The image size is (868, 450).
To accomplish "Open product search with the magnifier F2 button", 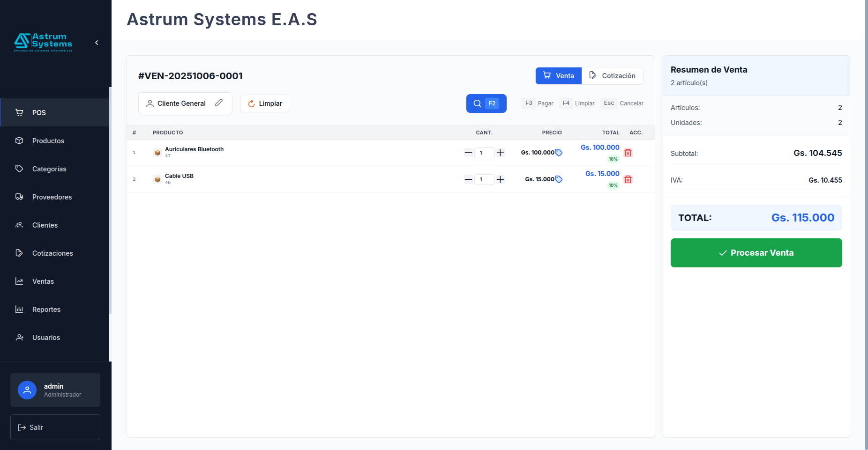I will click(486, 103).
